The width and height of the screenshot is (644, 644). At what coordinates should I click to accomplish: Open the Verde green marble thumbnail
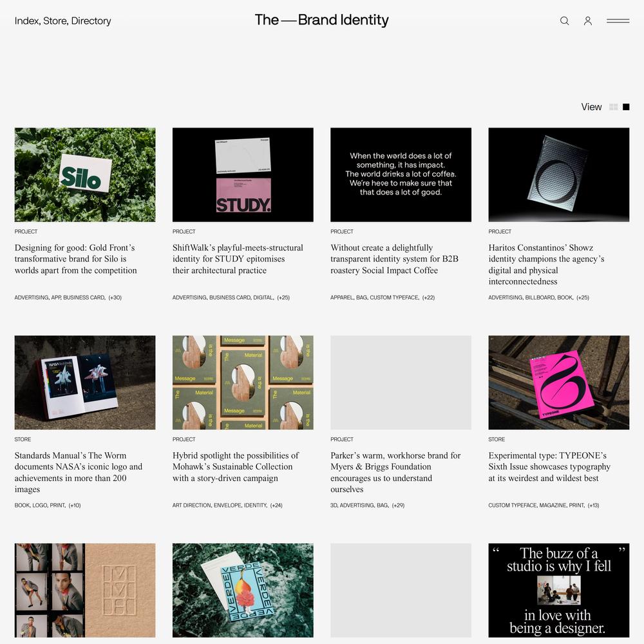243,590
